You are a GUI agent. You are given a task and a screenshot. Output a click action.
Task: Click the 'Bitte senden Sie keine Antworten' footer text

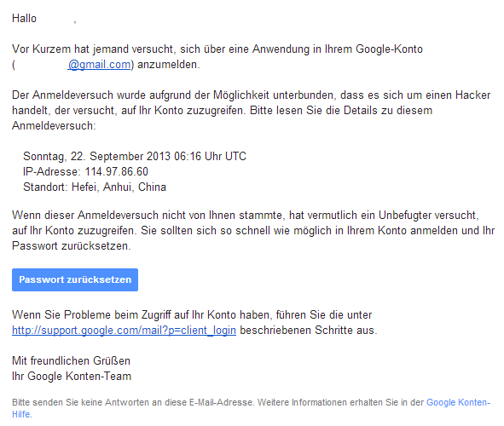click(x=217, y=402)
